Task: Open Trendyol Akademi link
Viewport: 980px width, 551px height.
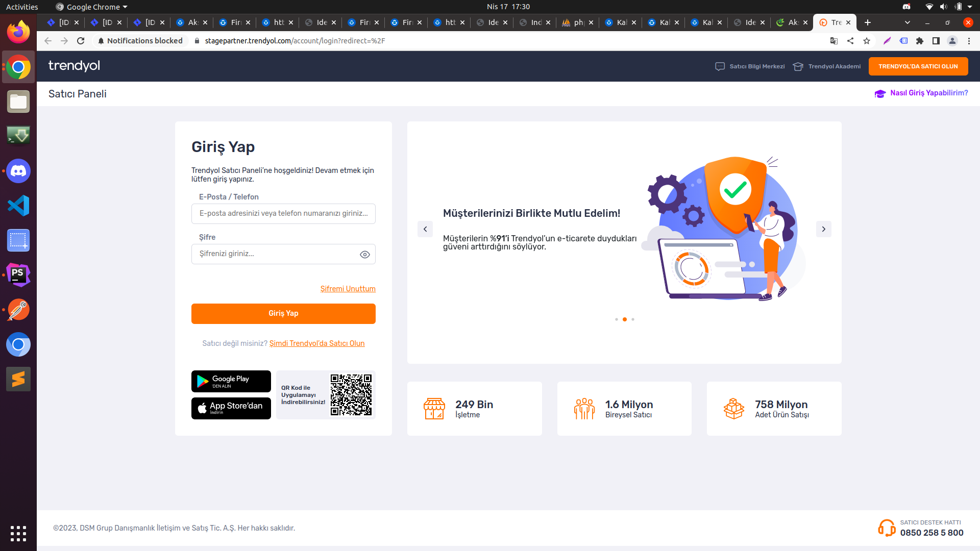Action: click(x=827, y=66)
